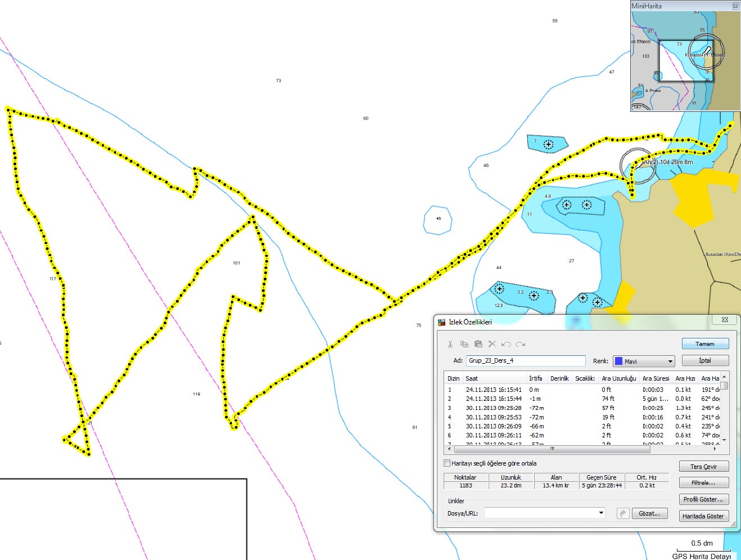Click the Copy icon in the track dialog

click(x=464, y=344)
